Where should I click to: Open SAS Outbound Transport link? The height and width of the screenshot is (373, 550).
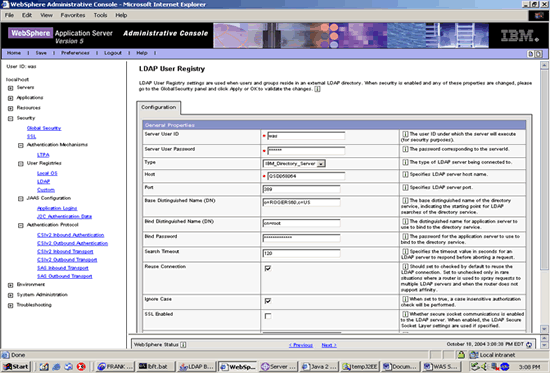click(x=65, y=277)
